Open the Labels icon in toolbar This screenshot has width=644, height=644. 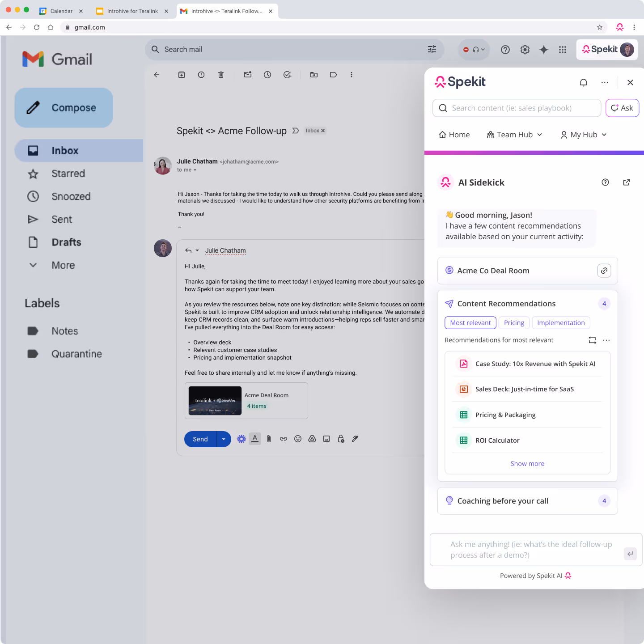[334, 75]
